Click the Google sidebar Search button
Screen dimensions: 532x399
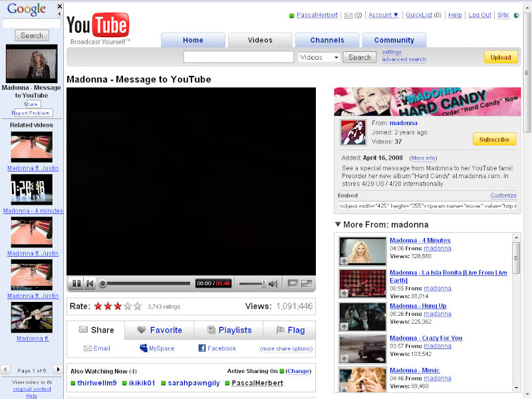coord(32,35)
